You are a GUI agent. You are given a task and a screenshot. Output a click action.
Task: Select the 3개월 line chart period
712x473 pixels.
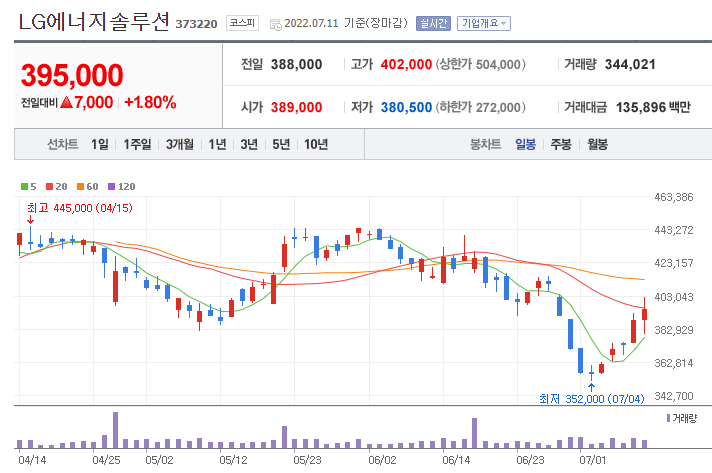click(x=180, y=144)
